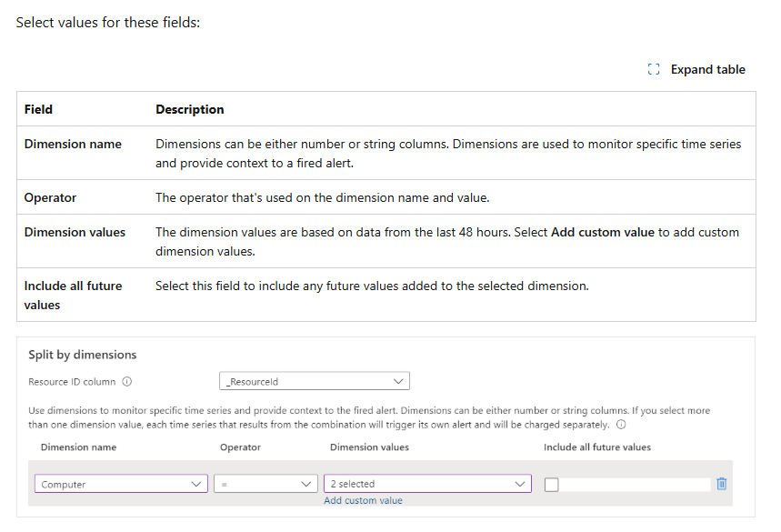Click the 'Include all future values' column label
Screen dimensions: 781x532
point(597,447)
